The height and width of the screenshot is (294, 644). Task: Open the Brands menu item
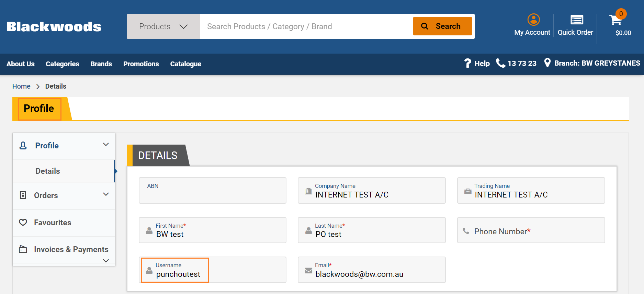[x=101, y=64]
